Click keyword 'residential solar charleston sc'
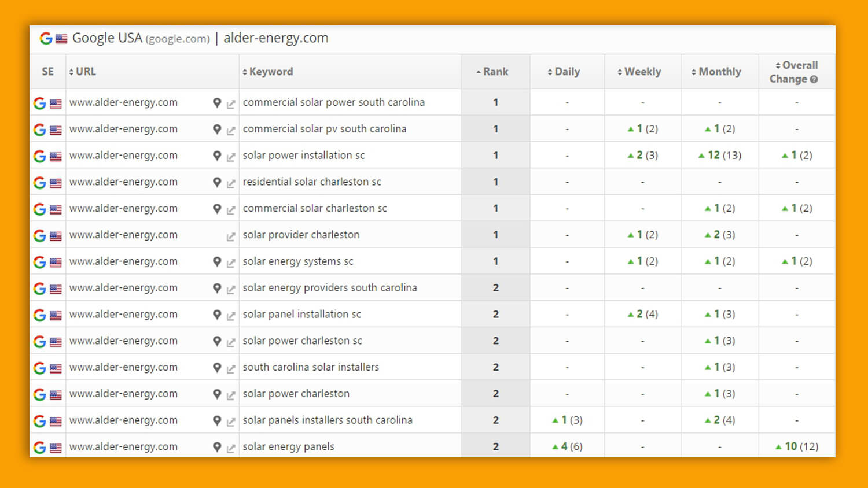The height and width of the screenshot is (488, 868). coord(312,182)
